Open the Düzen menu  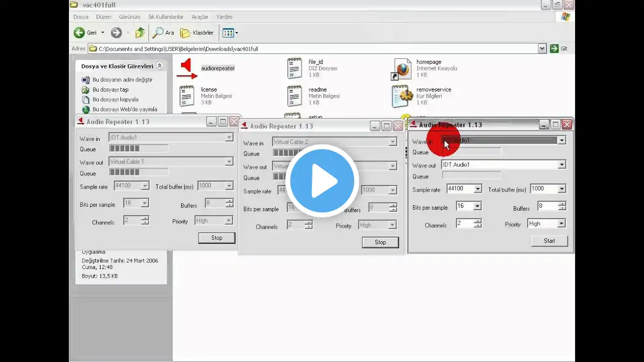[x=104, y=17]
